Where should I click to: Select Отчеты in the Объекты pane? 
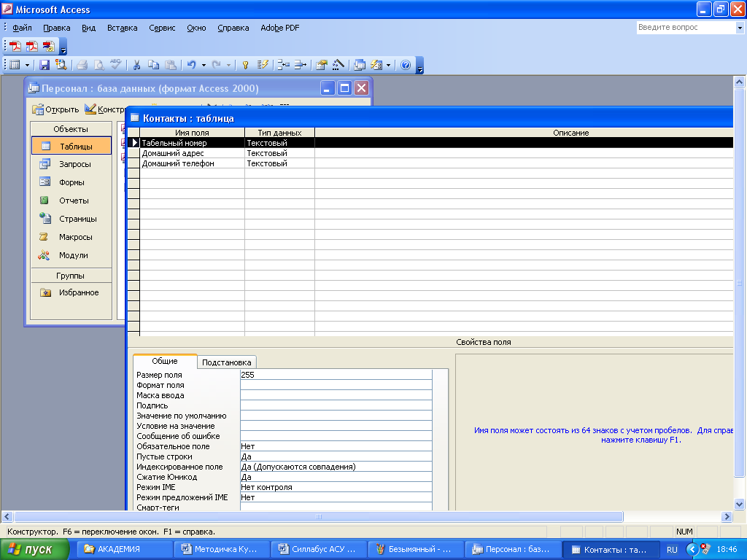(71, 201)
